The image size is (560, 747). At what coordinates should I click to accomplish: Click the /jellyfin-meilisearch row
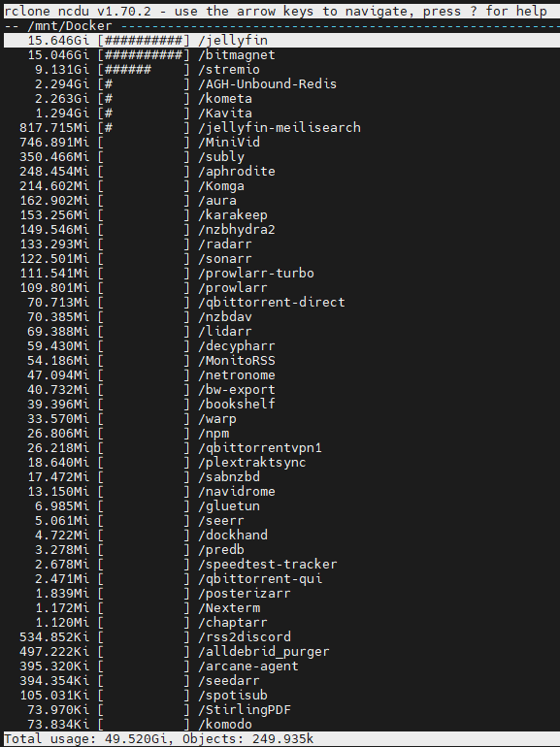coord(281,128)
